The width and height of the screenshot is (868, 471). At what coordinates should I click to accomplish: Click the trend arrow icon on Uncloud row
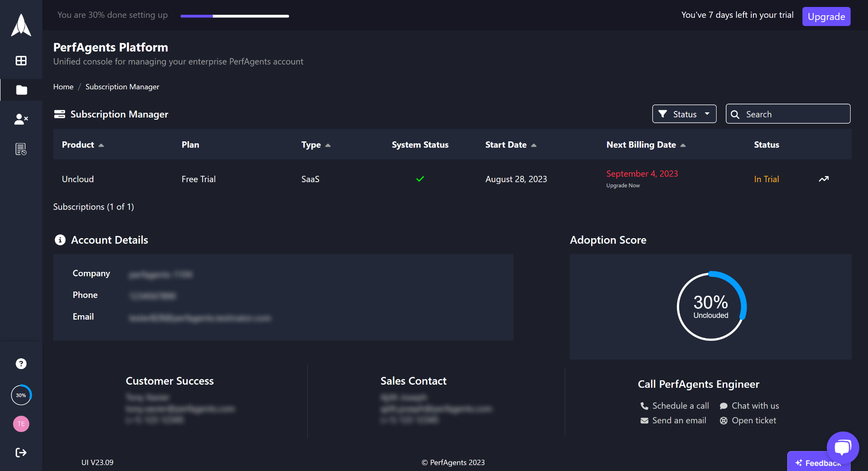(x=823, y=179)
